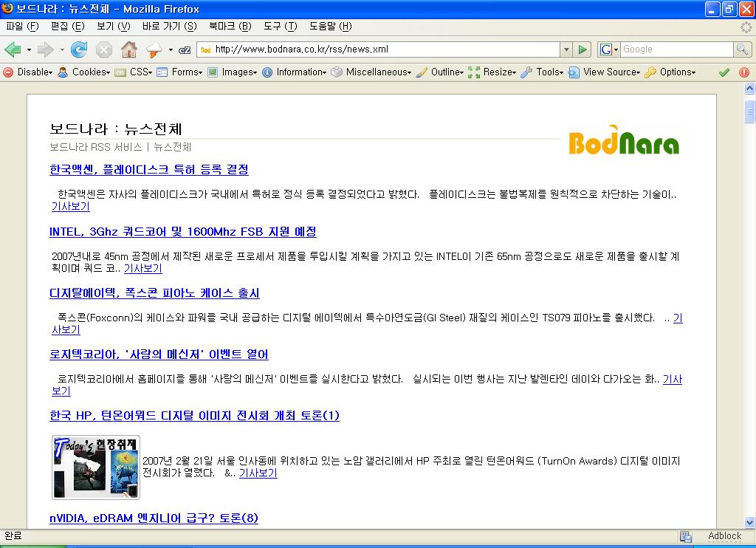Open the 북마크 (B) menu

coord(230,27)
